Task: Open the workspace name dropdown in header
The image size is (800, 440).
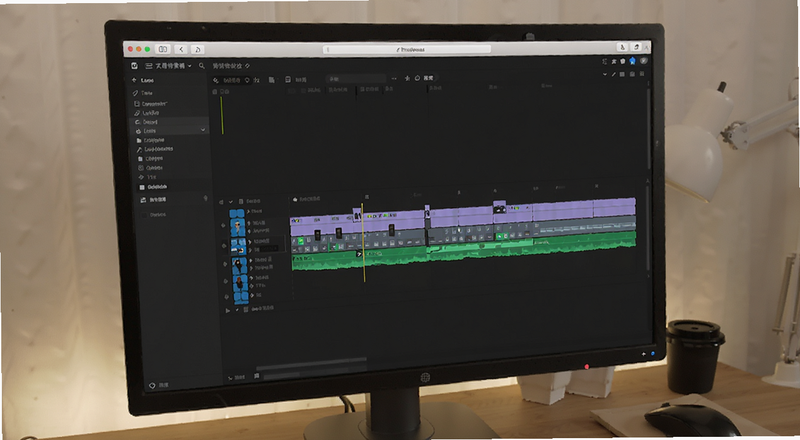Action: click(169, 66)
